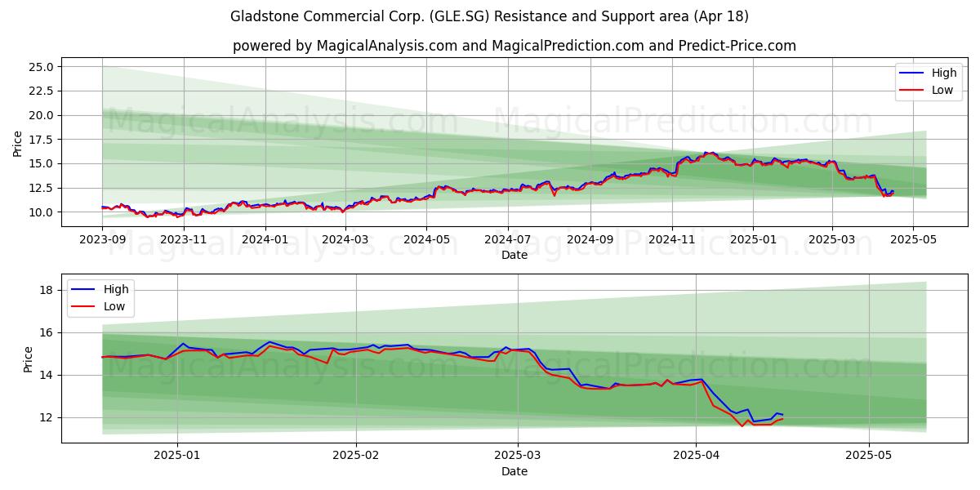Screen dimensions: 980x490
Task: Click the 2025-05 tick on bottom chart
Action: [869, 456]
